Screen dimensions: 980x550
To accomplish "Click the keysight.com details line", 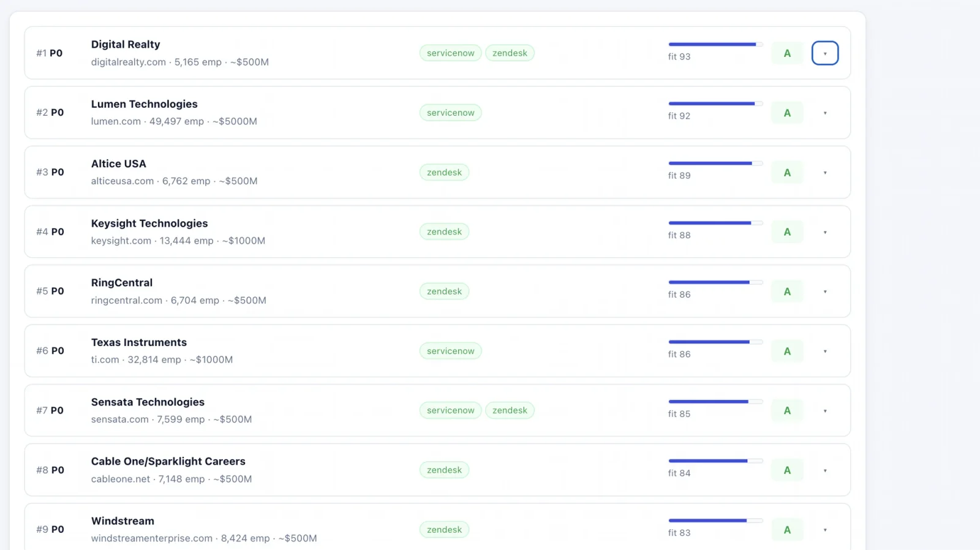I will [178, 241].
